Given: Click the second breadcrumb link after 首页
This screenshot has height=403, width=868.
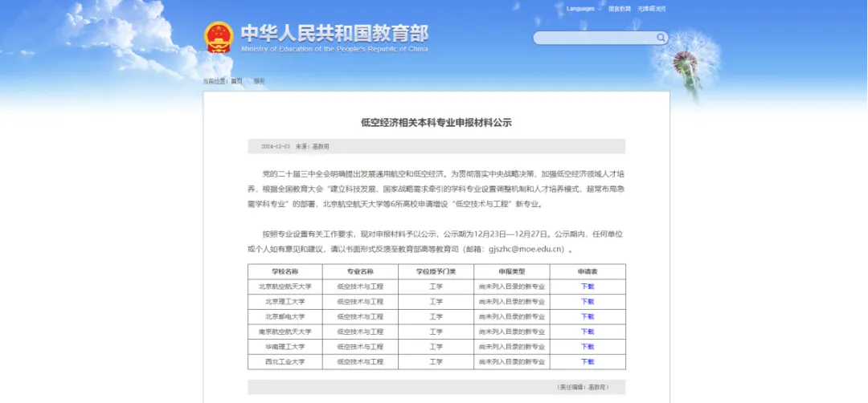Looking at the screenshot, I should pos(259,81).
